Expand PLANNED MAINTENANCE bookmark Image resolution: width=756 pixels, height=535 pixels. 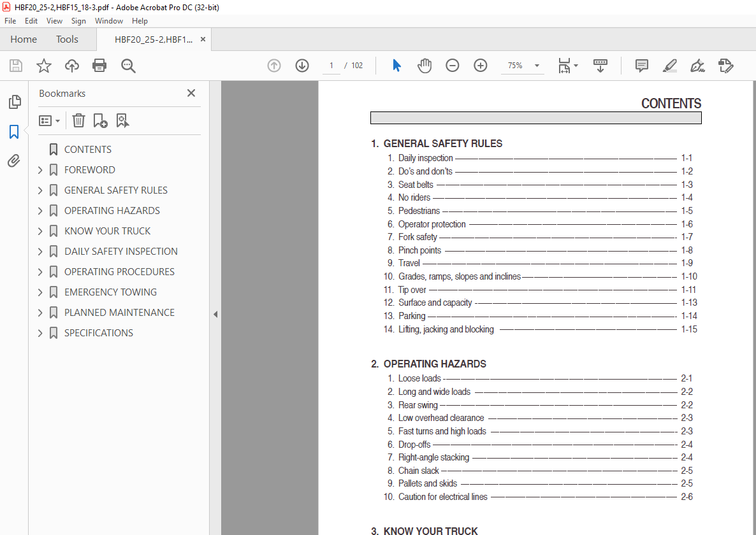tap(41, 313)
